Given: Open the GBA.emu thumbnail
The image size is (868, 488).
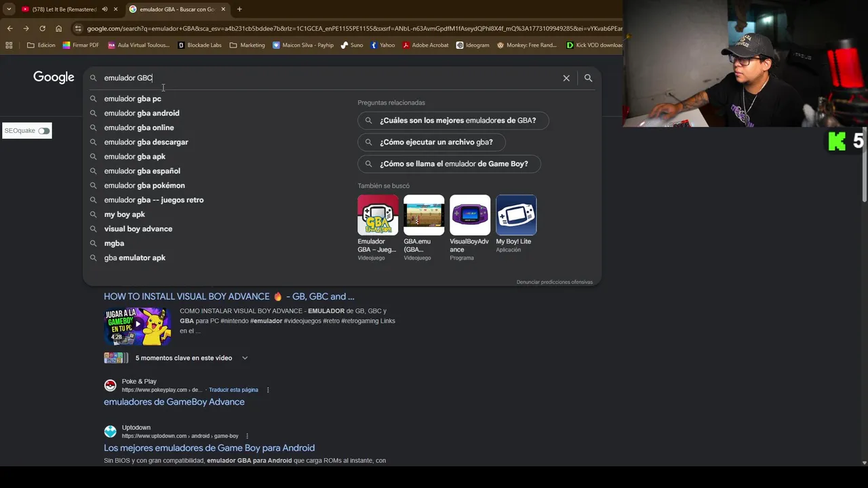Looking at the screenshot, I should pyautogui.click(x=424, y=215).
